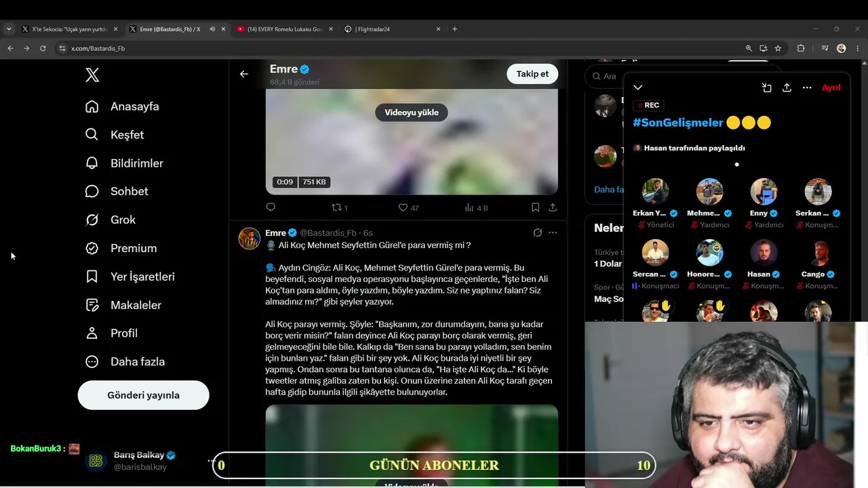Open Erkan Y... host avatar in Space
The height and width of the screenshot is (488, 868).
tap(655, 192)
